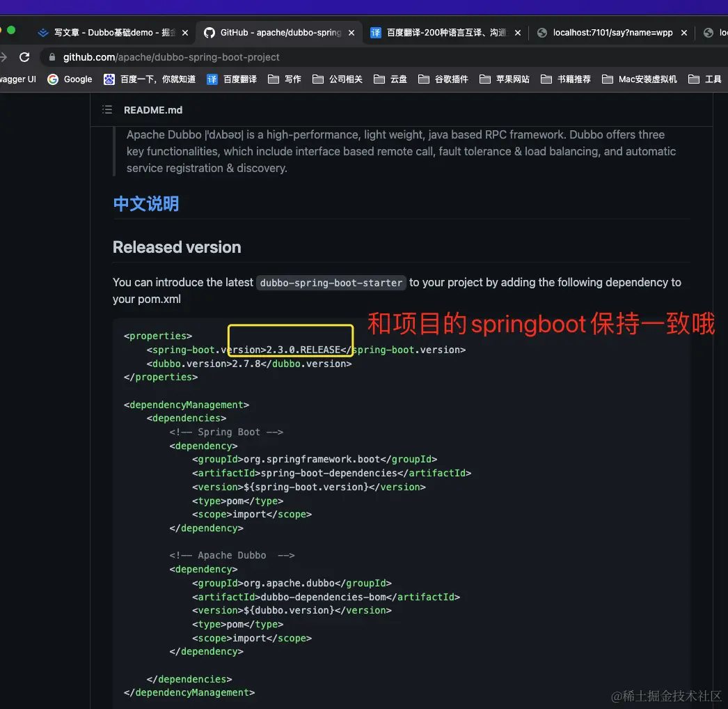The image size is (728, 709).
Task: Click the Apache Dubbo XML comment
Action: pos(232,555)
